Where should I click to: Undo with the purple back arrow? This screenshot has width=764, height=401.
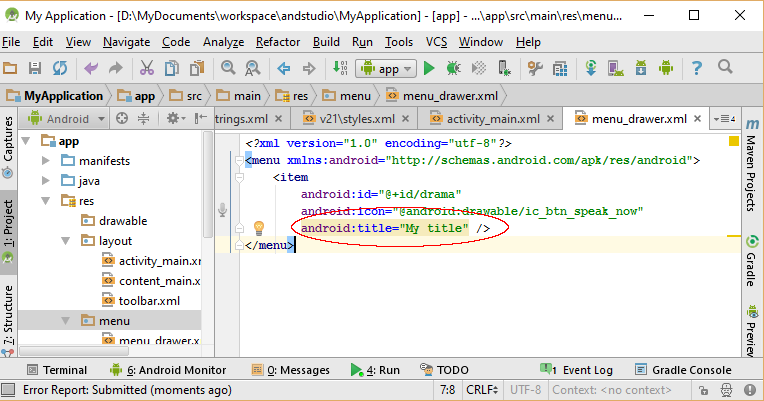click(x=91, y=68)
